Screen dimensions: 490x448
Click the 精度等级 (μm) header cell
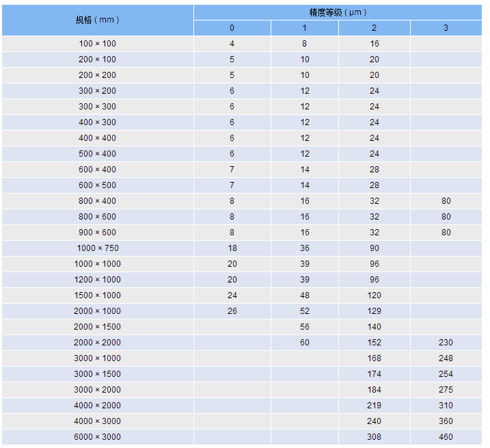tap(338, 12)
